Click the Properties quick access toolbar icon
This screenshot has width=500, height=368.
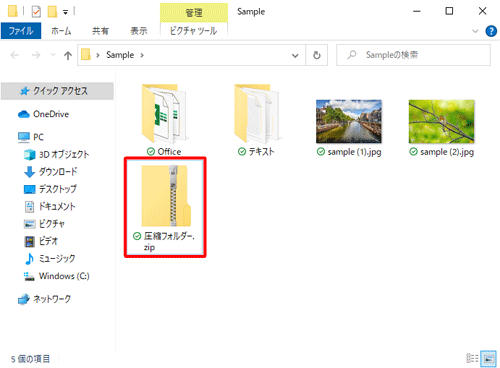pyautogui.click(x=36, y=12)
